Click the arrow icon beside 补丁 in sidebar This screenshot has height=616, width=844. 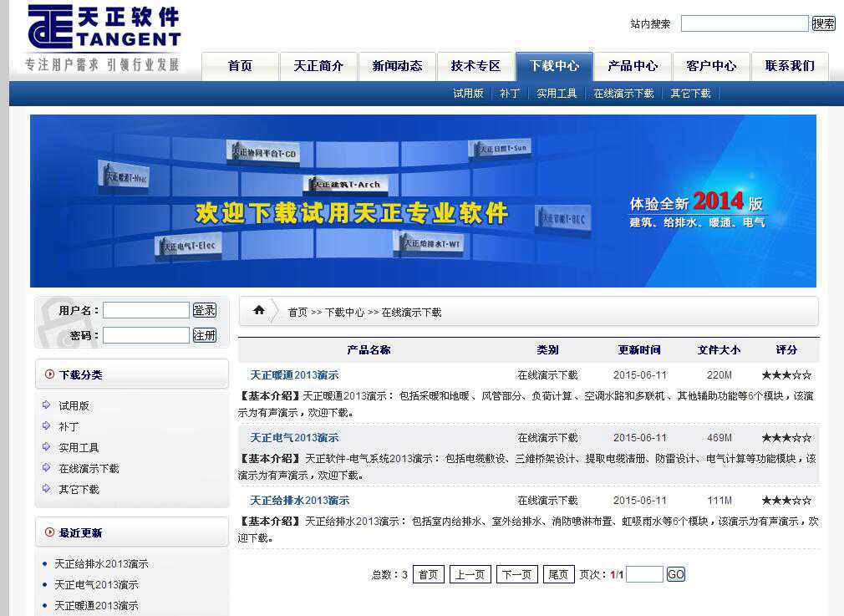(x=46, y=426)
